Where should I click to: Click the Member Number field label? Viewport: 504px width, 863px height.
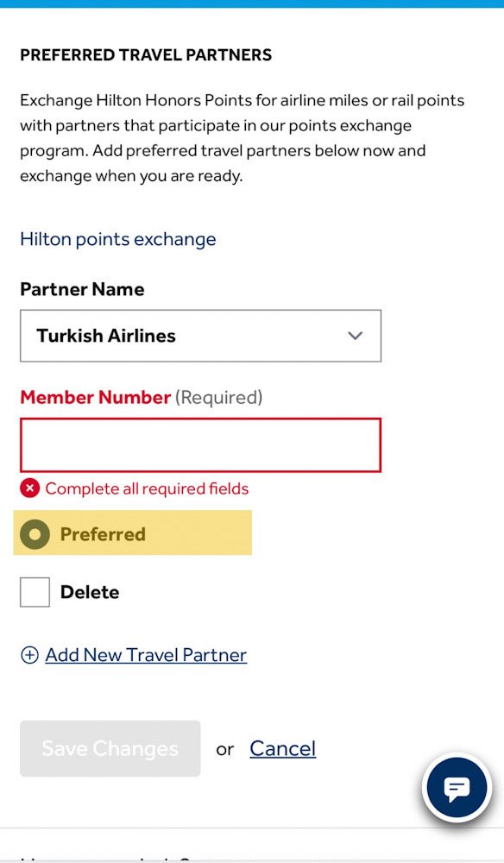pyautogui.click(x=141, y=397)
